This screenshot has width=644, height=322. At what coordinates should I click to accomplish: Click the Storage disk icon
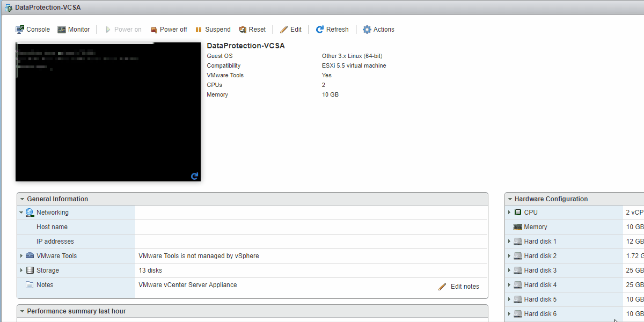tap(30, 270)
